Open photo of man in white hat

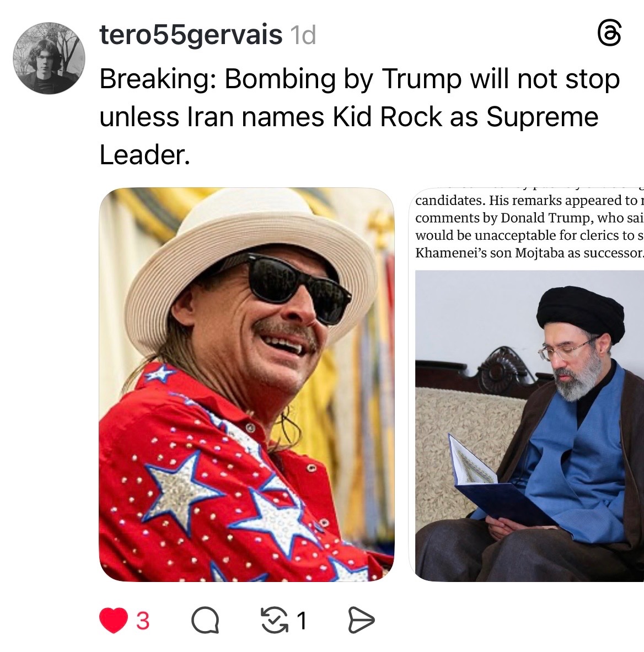pyautogui.click(x=246, y=385)
